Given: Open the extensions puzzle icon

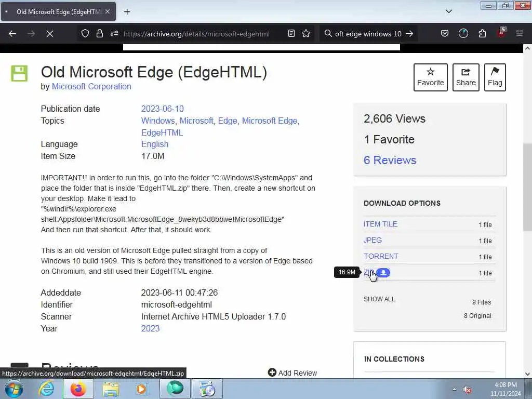Looking at the screenshot, I should (x=482, y=34).
